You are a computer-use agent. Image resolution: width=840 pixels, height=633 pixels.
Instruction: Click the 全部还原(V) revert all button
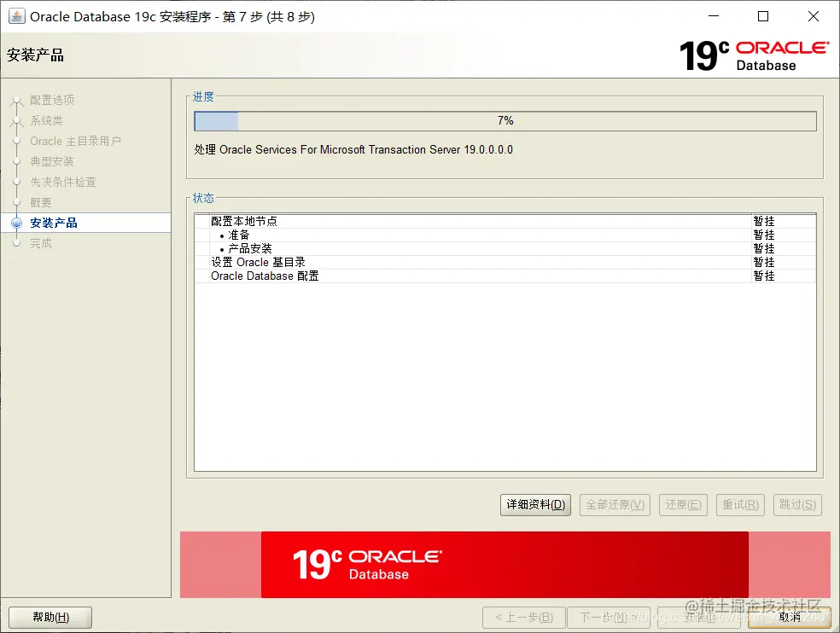click(x=615, y=504)
